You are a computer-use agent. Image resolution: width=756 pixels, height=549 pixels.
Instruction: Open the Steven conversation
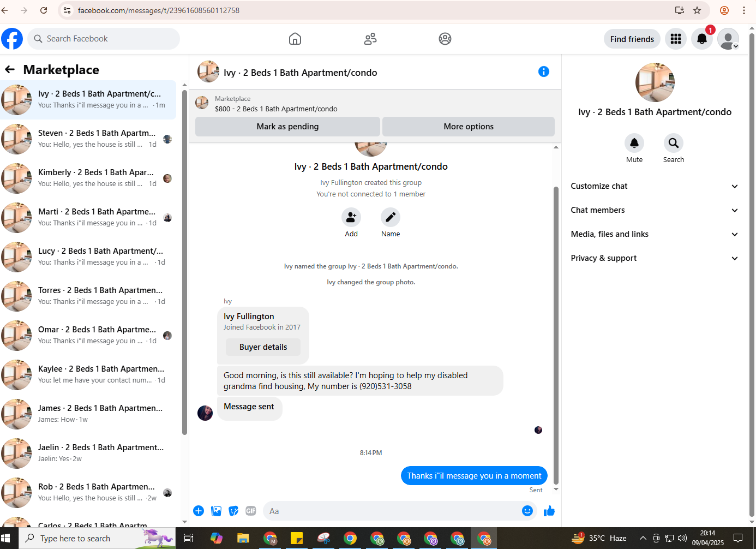pos(88,139)
